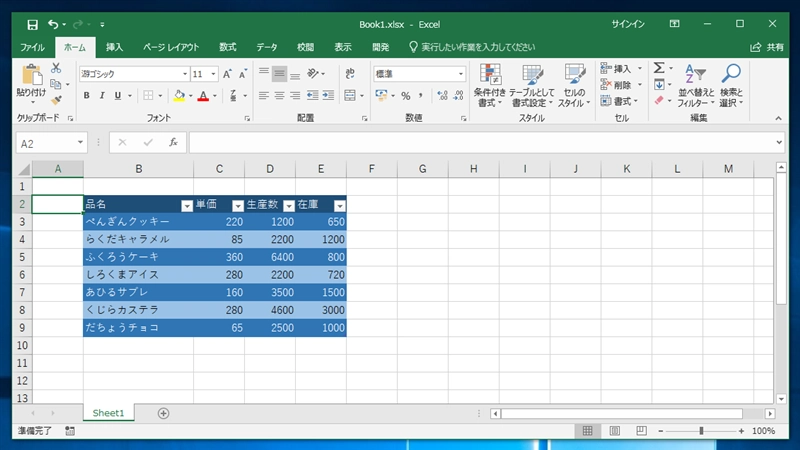
Task: Apply Percent Style format
Action: pos(406,95)
